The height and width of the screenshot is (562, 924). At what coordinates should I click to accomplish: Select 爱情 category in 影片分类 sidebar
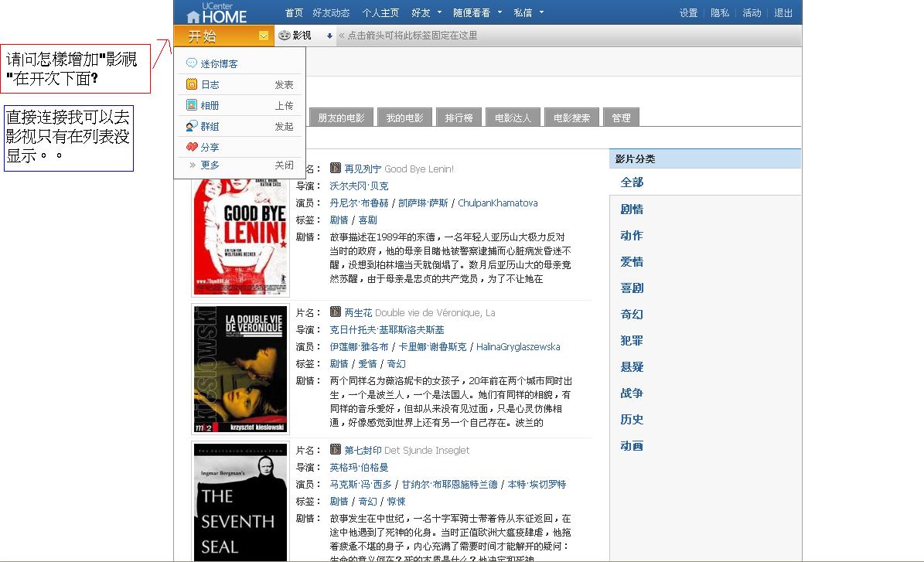click(x=632, y=262)
